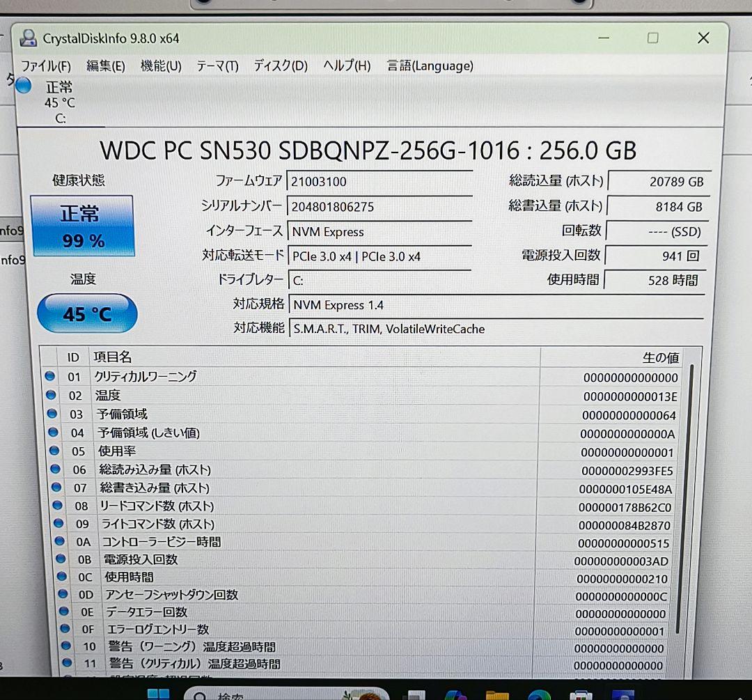Viewport: 752px width, 700px height.
Task: Click the drive title WDC PC SN530 heading
Action: pyautogui.click(x=368, y=150)
